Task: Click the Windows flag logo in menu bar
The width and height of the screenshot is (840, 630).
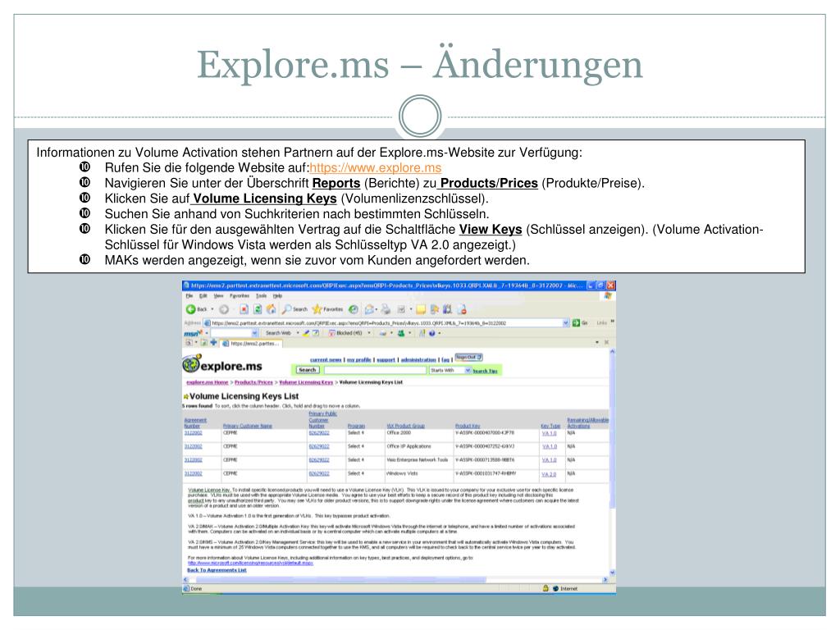Action: click(x=608, y=295)
